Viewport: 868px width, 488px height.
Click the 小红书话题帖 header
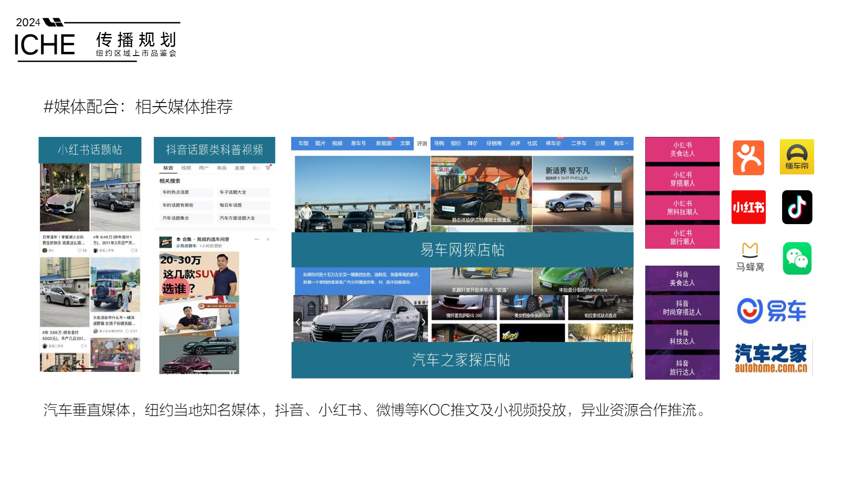pos(90,150)
